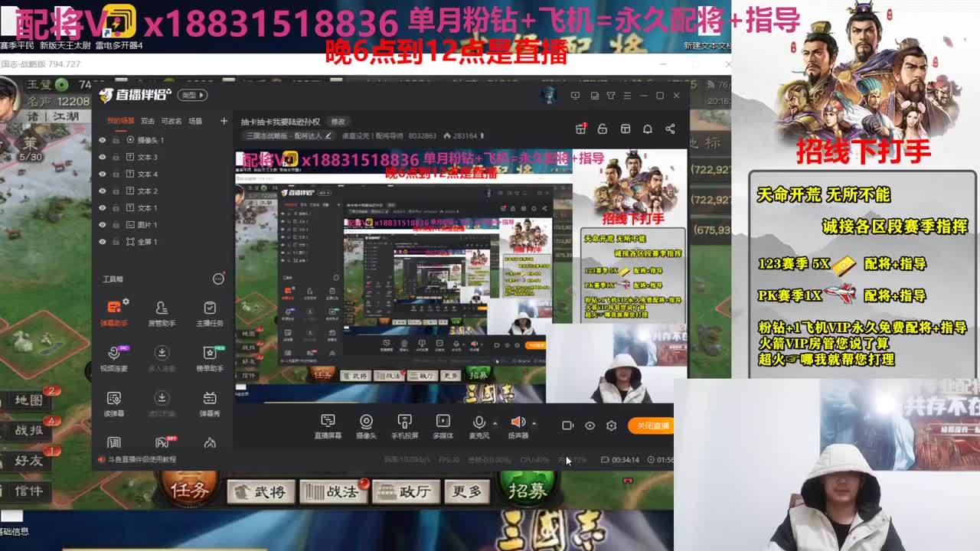980x551 pixels.
Task: Open the gift box icon with red badge
Action: coord(581,129)
